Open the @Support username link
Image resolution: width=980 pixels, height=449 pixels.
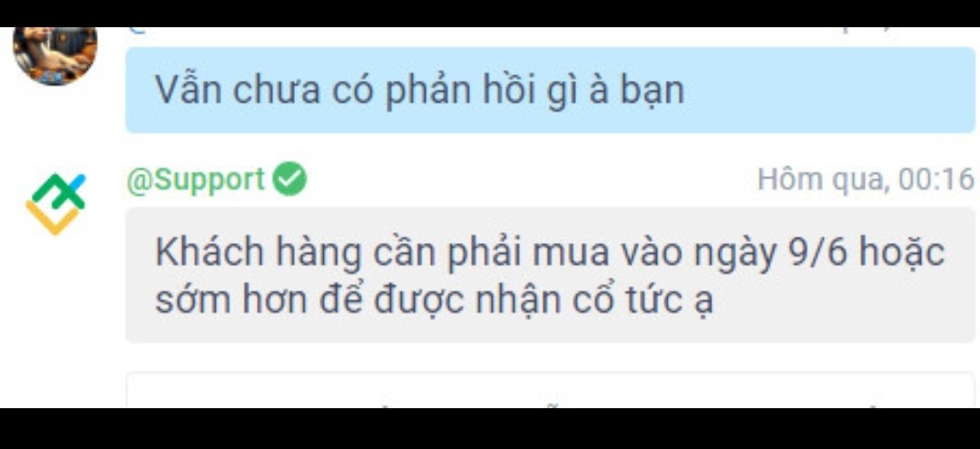click(196, 180)
